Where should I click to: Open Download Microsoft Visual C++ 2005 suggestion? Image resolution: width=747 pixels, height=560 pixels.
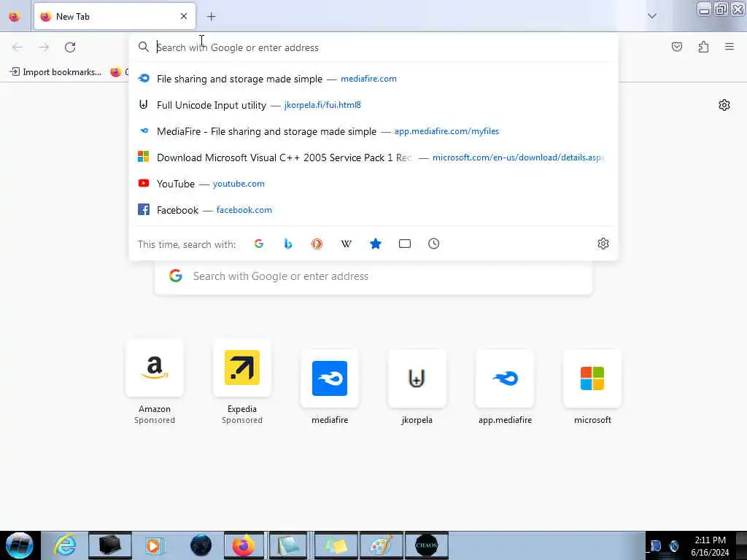click(x=373, y=157)
